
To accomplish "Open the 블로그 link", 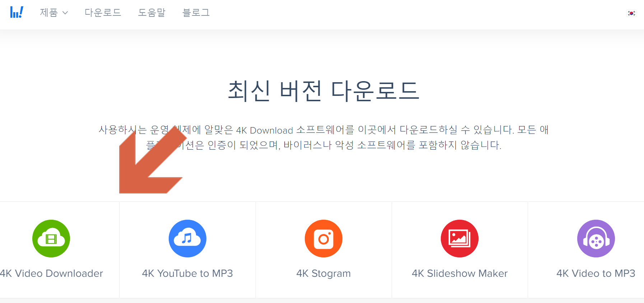I will (196, 13).
